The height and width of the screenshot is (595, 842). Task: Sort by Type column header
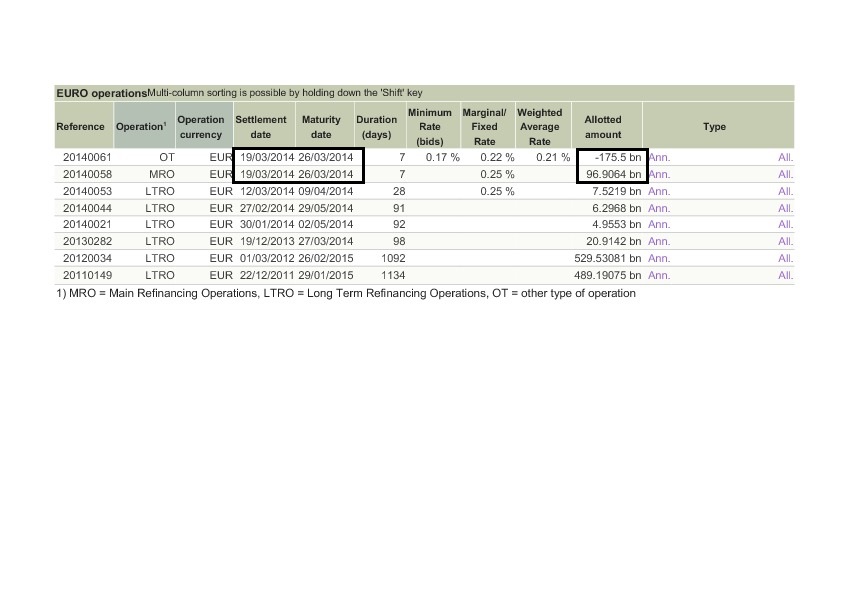[x=718, y=126]
